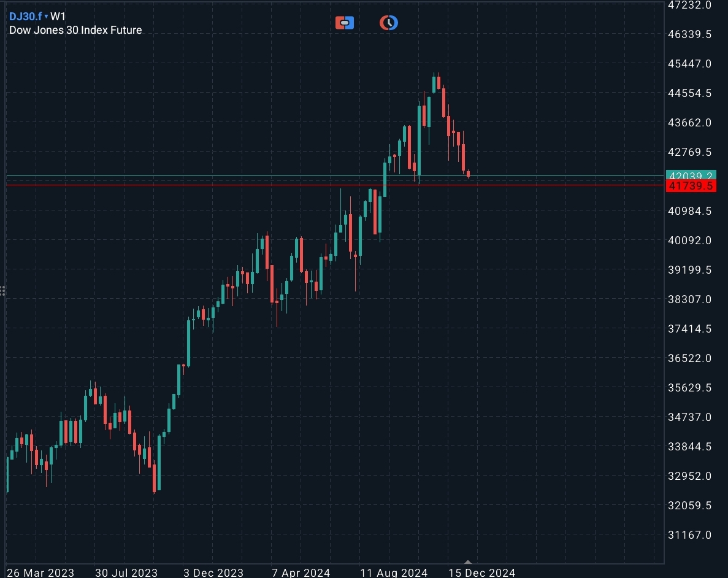This screenshot has height=578, width=728.
Task: Select the red horizontal price line
Action: 334,185
